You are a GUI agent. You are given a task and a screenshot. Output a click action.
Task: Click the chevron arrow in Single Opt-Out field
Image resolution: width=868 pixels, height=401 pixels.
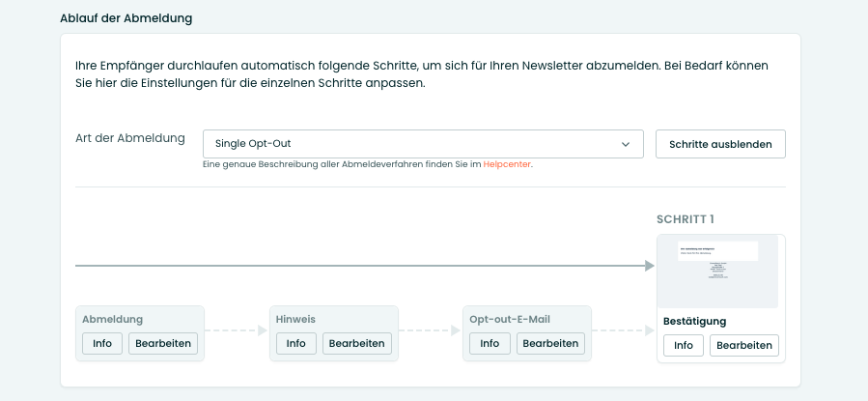tap(625, 144)
